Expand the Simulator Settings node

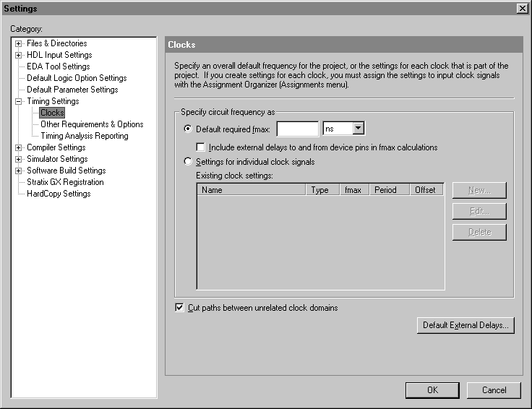(x=18, y=159)
